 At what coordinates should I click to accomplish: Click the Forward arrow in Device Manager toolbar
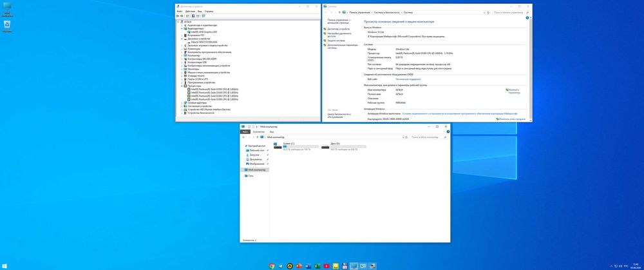182,15
